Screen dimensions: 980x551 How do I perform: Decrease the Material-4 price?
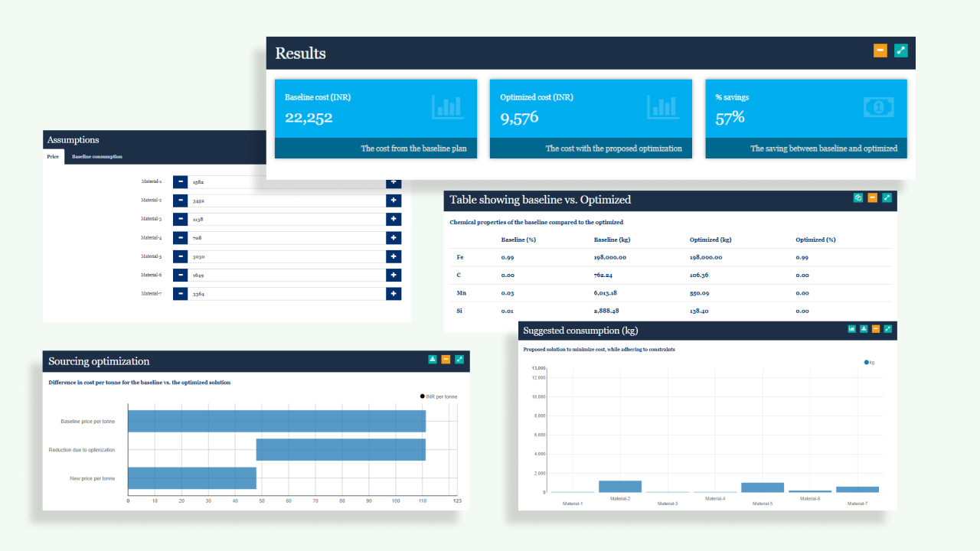pos(180,238)
